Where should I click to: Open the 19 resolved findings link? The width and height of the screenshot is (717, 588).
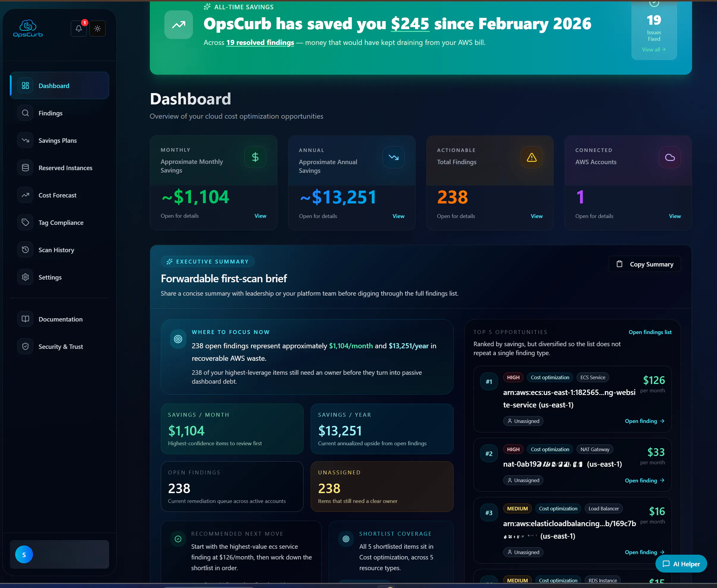tap(260, 42)
